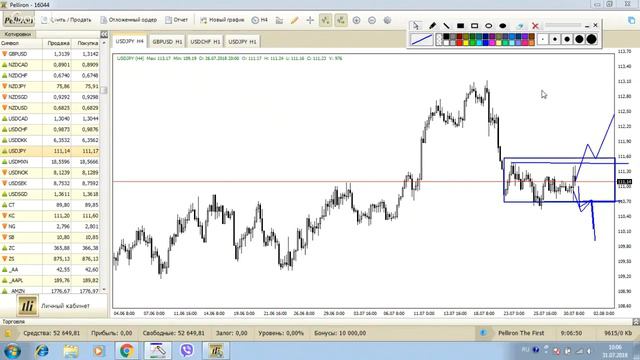Select the GBPUSD row in quotes
The height and width of the screenshot is (360, 640).
(50, 54)
